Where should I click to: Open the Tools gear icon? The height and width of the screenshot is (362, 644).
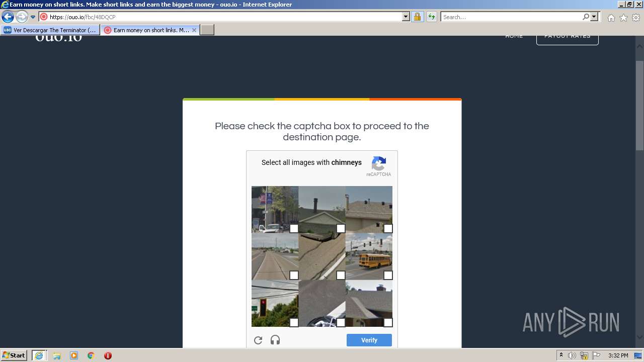[636, 18]
